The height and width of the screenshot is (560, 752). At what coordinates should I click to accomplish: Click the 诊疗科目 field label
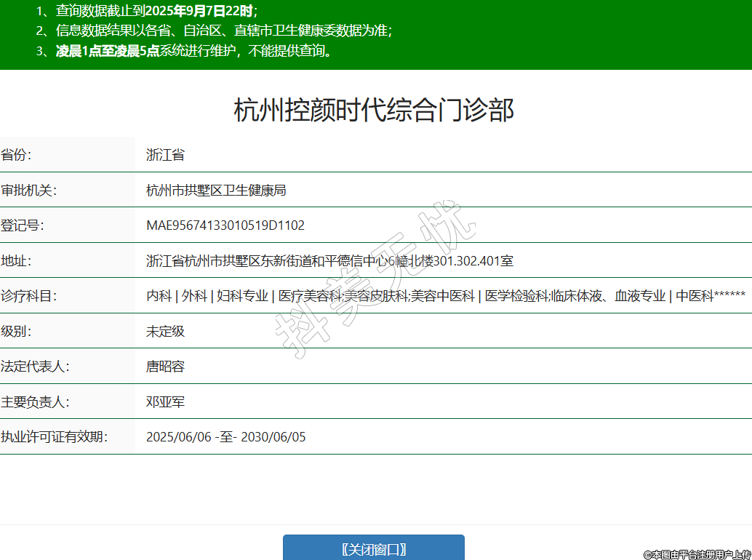pyautogui.click(x=29, y=296)
